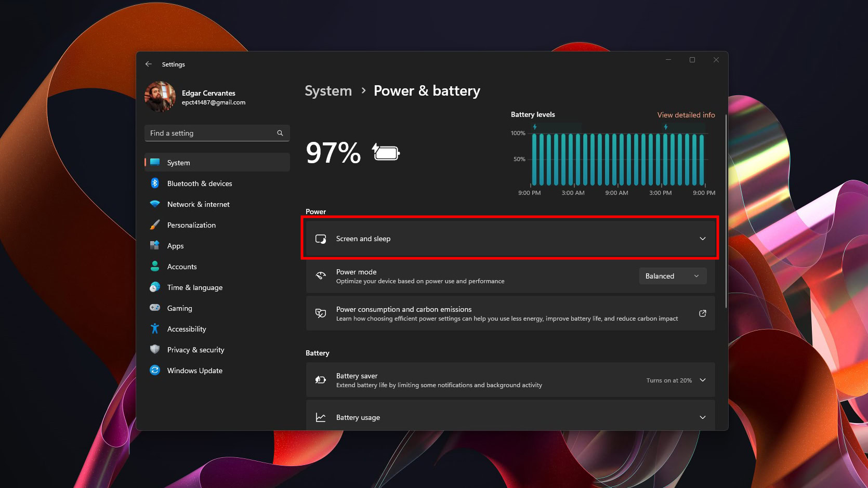Click the Bluetooth icon in sidebar
868x488 pixels.
[155, 183]
